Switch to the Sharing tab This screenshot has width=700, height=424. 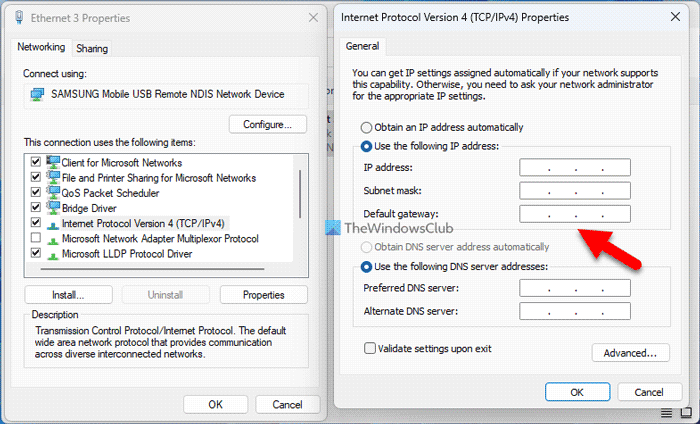coord(92,48)
